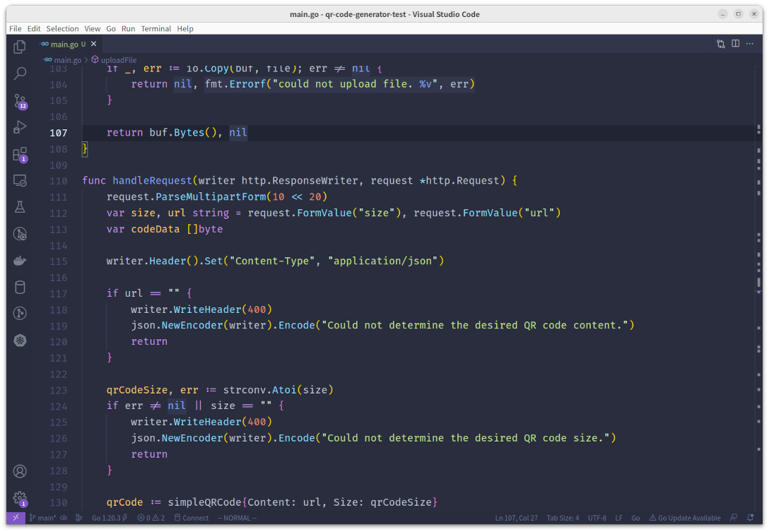769x532 pixels.
Task: Open the Kubernetes wheel view
Action: point(20,341)
